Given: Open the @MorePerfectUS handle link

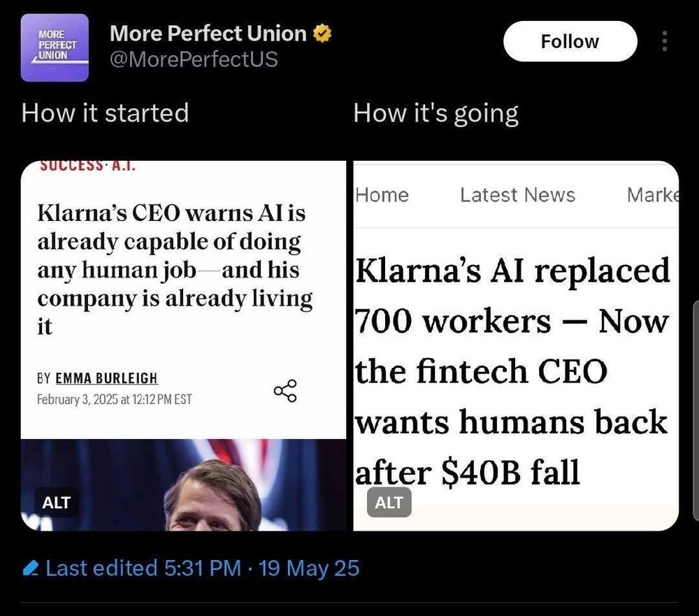Looking at the screenshot, I should [x=194, y=59].
